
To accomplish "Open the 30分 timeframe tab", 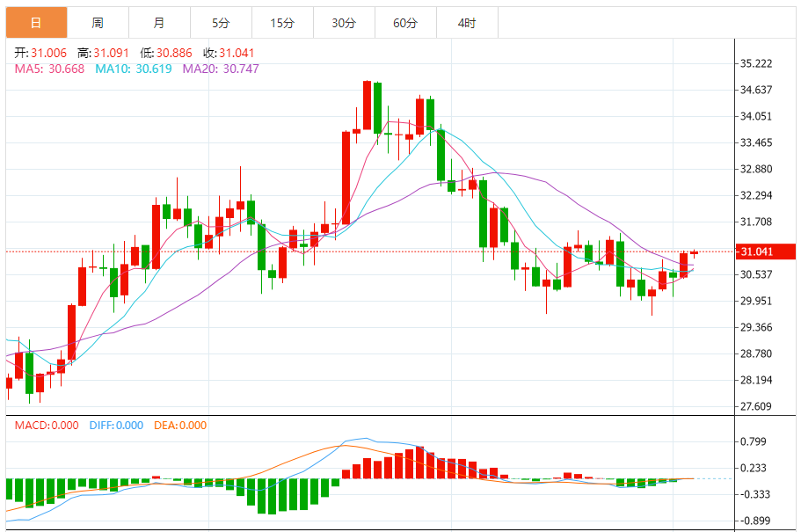I will coord(344,23).
